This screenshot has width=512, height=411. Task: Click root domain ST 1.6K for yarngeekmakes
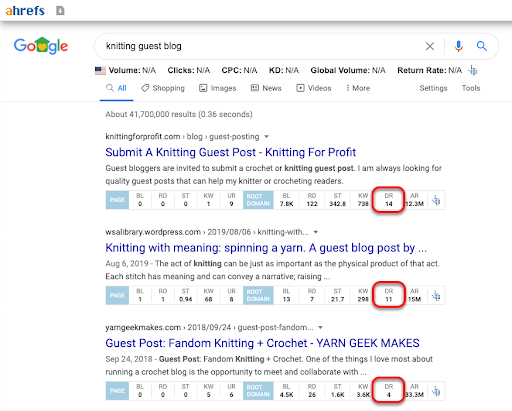[338, 394]
